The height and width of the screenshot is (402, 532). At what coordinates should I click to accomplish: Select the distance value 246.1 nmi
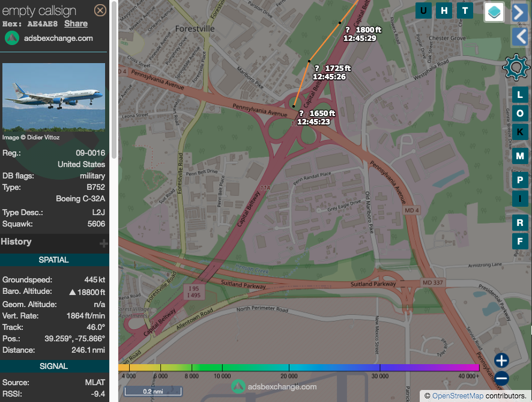pos(88,350)
